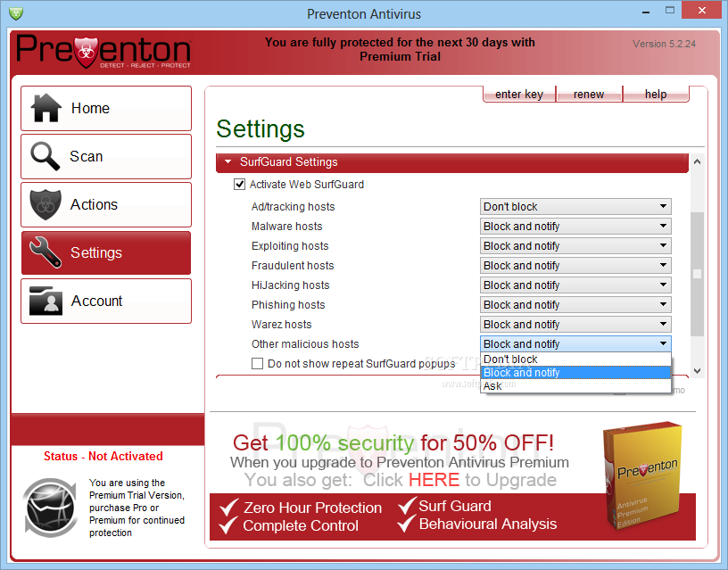Switch to the renew tab
This screenshot has height=570, width=728.
589,95
